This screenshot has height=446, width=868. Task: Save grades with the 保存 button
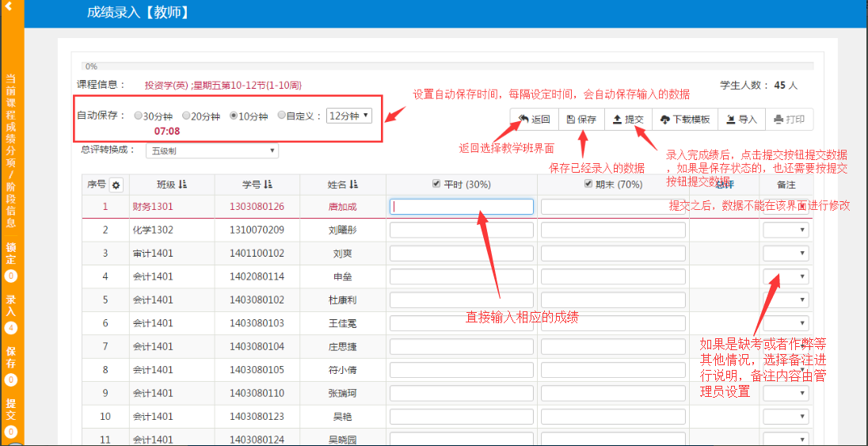coord(581,120)
